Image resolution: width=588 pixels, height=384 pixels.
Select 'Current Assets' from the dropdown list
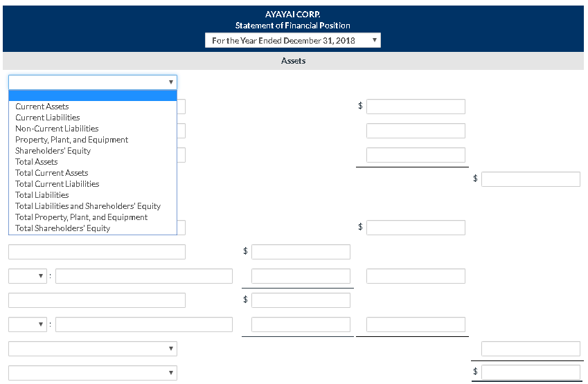click(x=92, y=107)
